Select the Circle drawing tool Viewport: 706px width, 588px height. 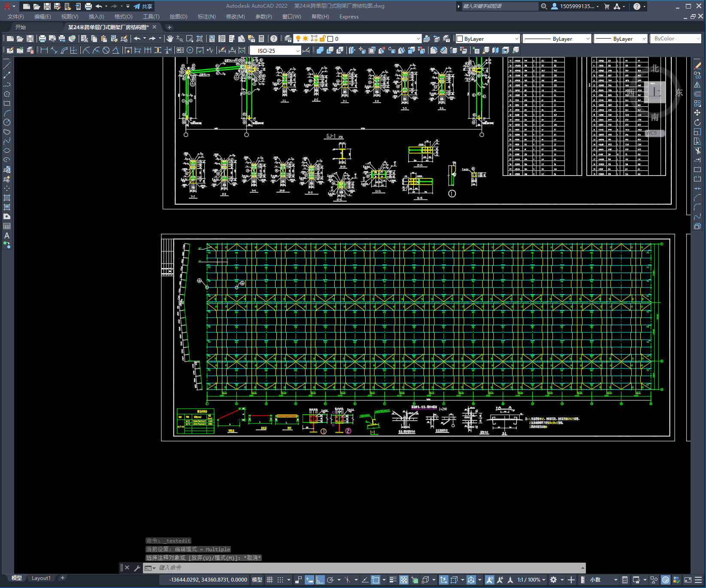7,122
